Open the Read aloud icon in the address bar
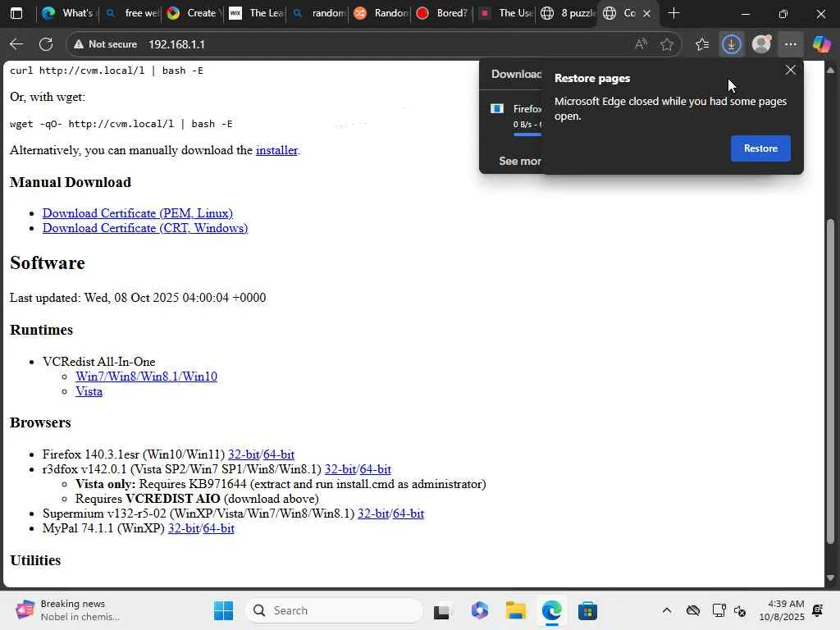The height and width of the screenshot is (630, 840). click(640, 44)
